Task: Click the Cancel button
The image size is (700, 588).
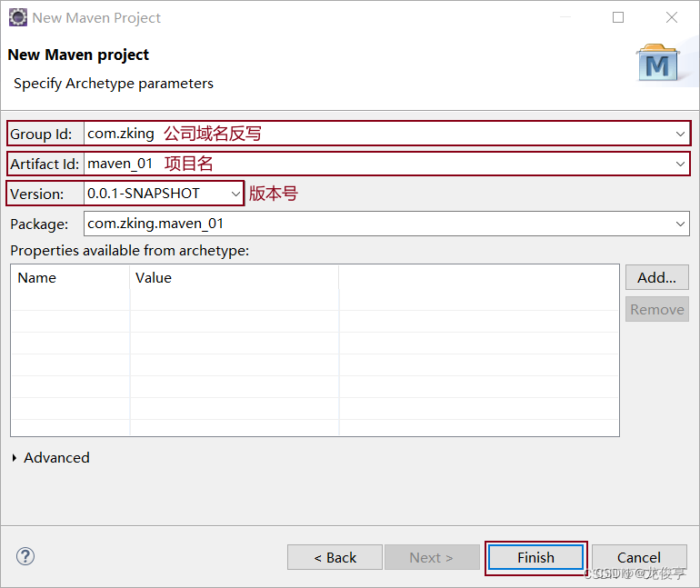Action: tap(639, 557)
